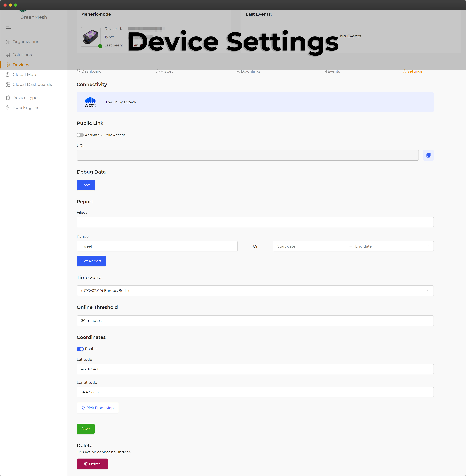This screenshot has height=476, width=466.
Task: Click the red Delete device button
Action: point(92,464)
